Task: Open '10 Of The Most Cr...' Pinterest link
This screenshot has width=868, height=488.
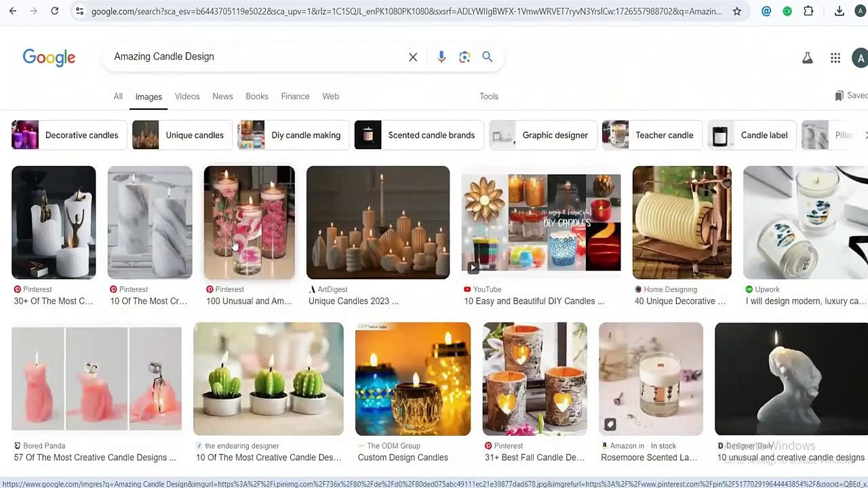Action: click(x=149, y=301)
